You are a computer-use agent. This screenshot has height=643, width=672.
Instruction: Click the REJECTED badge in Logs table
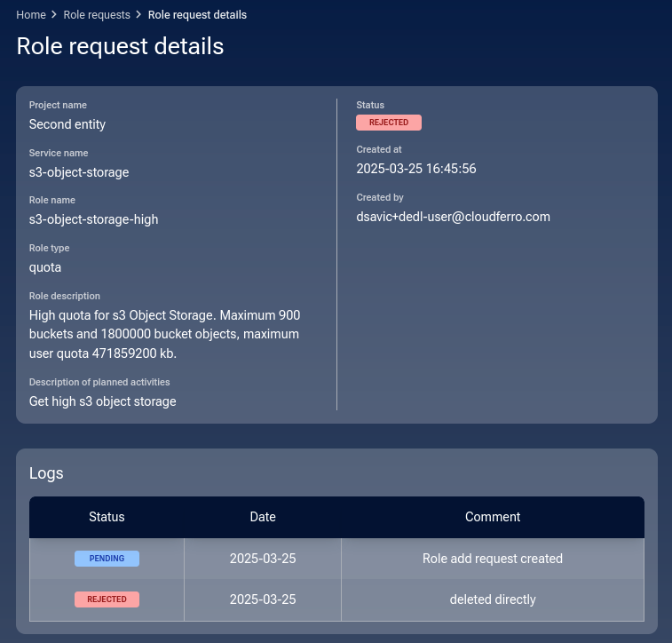[x=107, y=599]
